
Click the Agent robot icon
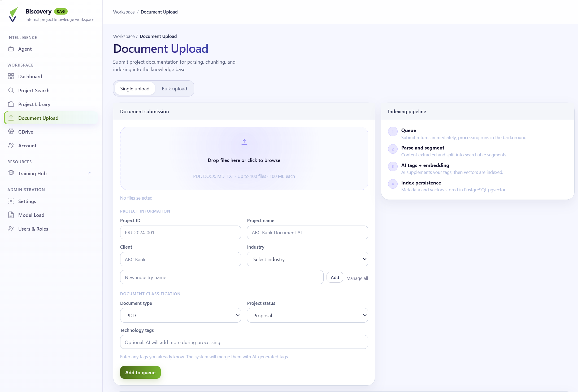pyautogui.click(x=11, y=49)
